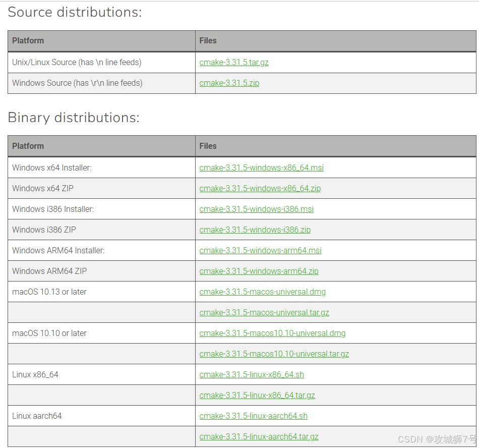Download cmake-3.31.5-linux-x86_64.sh script
This screenshot has width=479, height=448.
pos(252,375)
